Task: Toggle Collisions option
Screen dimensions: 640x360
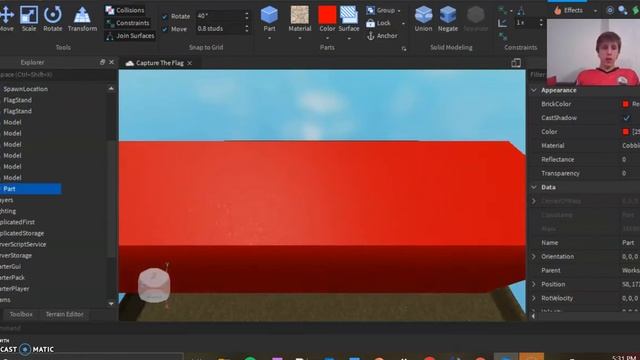Action: [124, 10]
